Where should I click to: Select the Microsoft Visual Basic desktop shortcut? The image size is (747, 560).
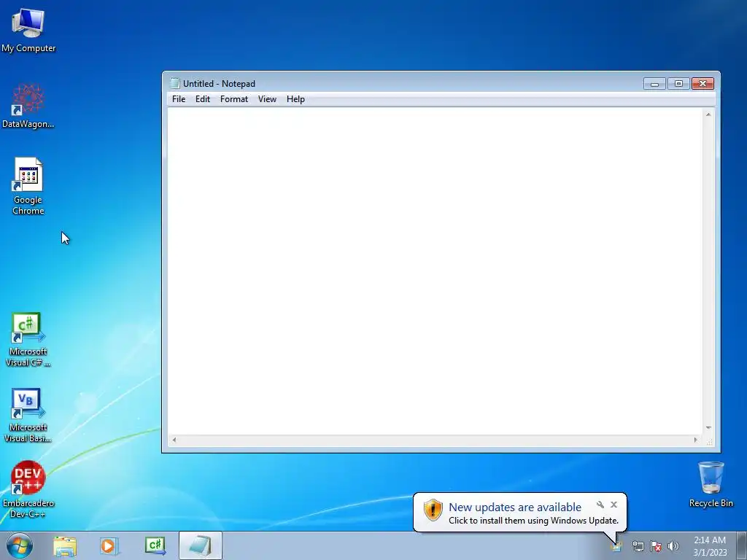pyautogui.click(x=28, y=416)
